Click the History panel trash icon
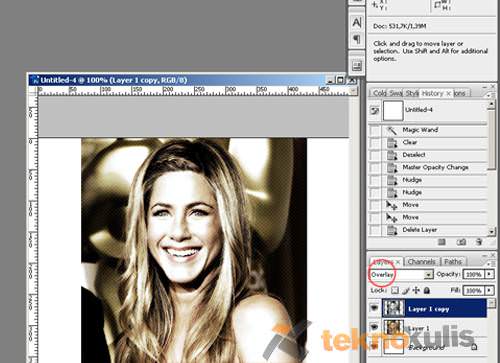 pos(479,242)
